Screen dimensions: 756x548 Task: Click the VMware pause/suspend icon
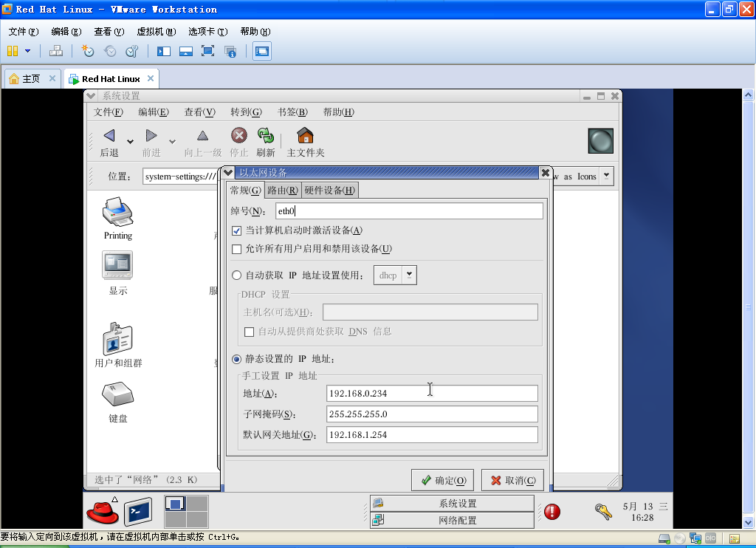pos(13,51)
